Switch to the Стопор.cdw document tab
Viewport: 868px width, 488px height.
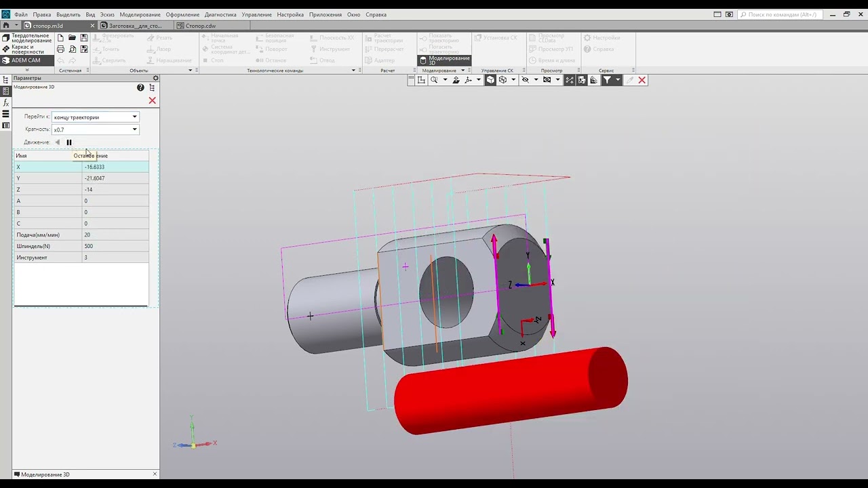[201, 26]
